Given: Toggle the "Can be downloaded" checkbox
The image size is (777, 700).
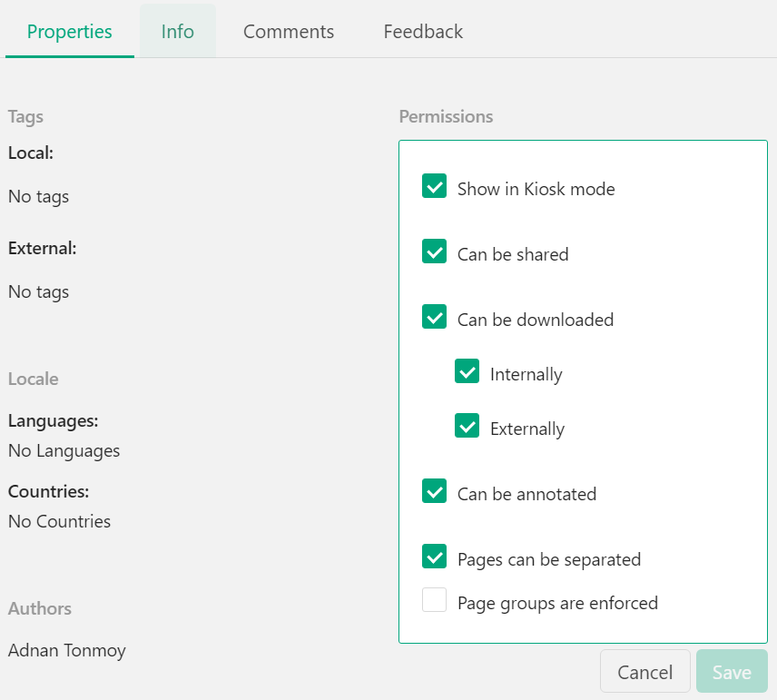Looking at the screenshot, I should (x=434, y=316).
